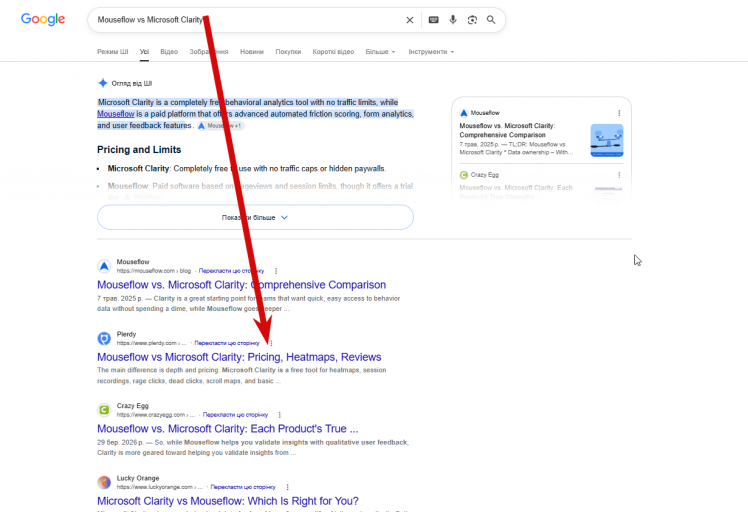Image resolution: width=748 pixels, height=512 pixels.
Task: Switch to Режим ШІ tab
Action: (x=113, y=52)
